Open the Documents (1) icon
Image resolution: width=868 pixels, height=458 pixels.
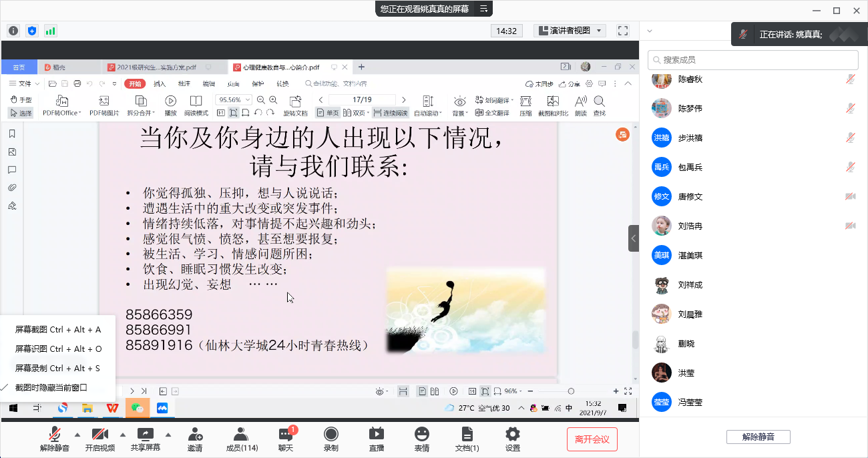[467, 438]
